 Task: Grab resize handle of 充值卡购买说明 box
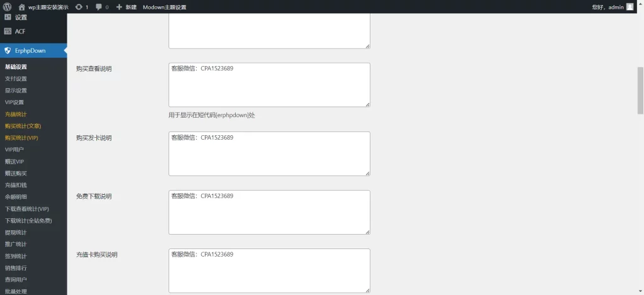click(x=367, y=290)
